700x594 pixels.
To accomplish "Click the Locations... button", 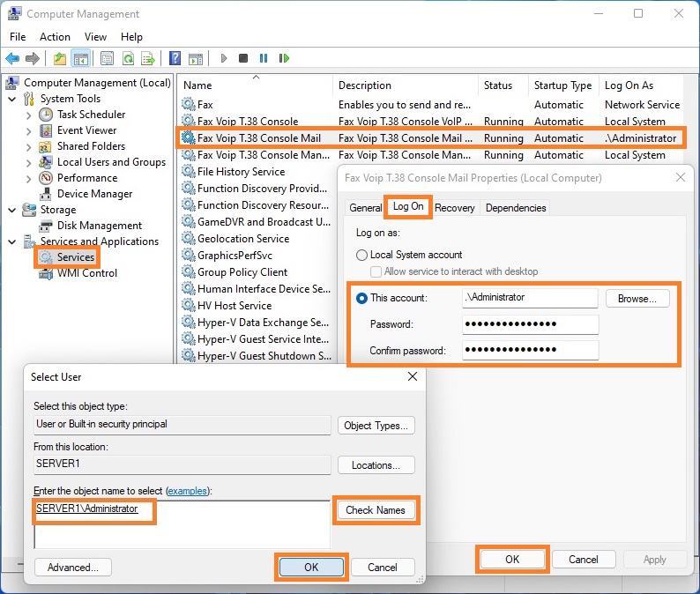I will tap(376, 465).
